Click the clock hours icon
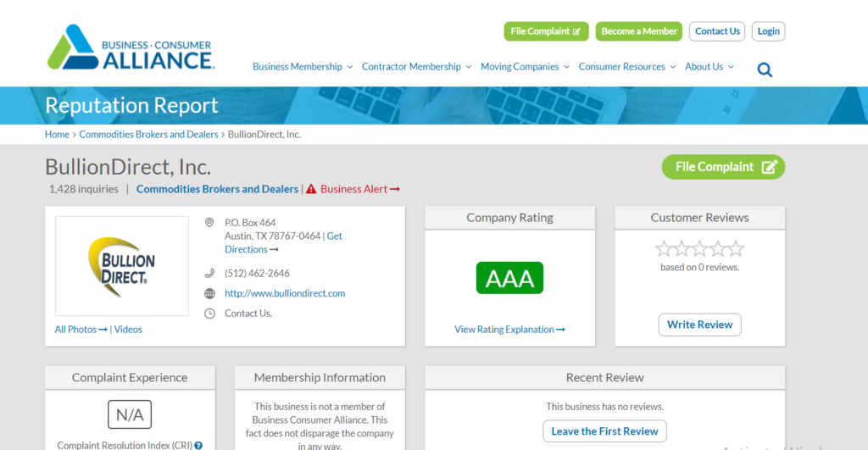 209,314
